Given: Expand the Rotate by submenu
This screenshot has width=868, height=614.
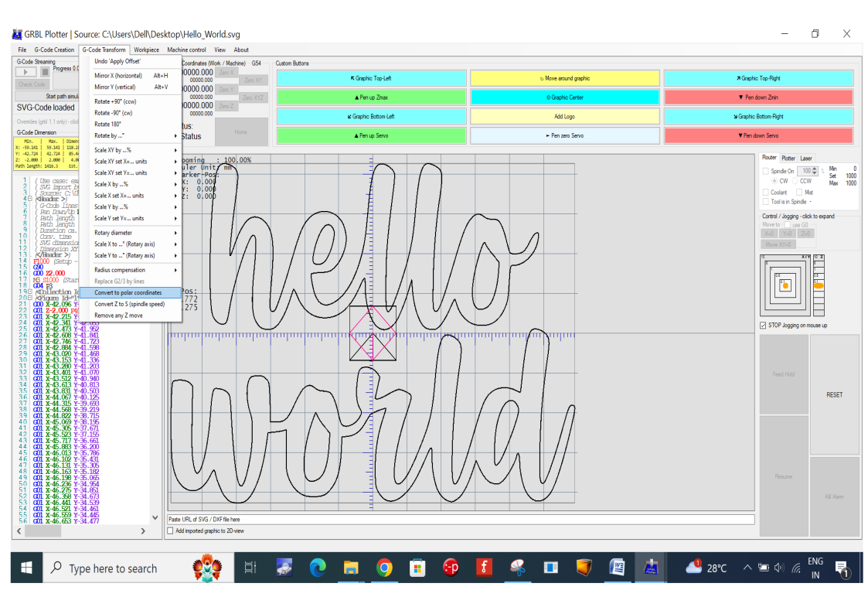Looking at the screenshot, I should pos(131,135).
